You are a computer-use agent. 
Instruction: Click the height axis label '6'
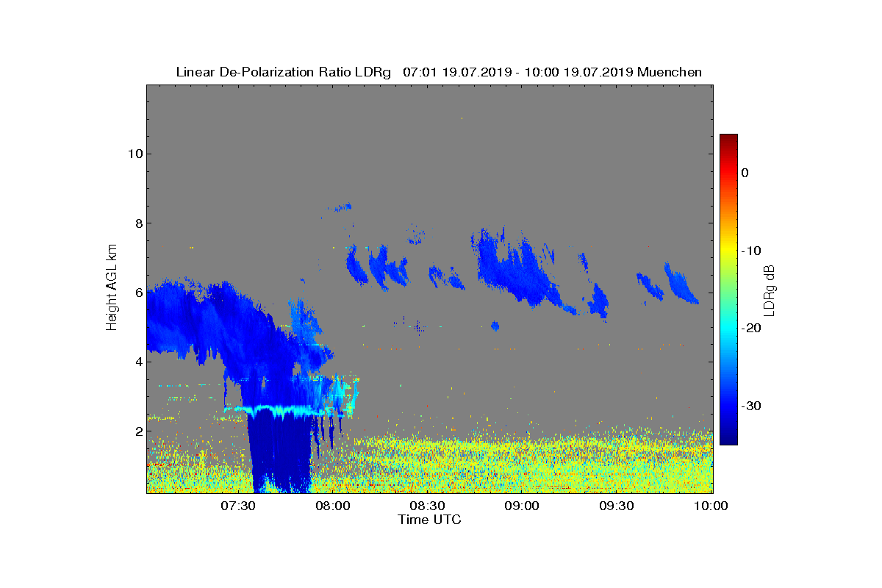(137, 293)
